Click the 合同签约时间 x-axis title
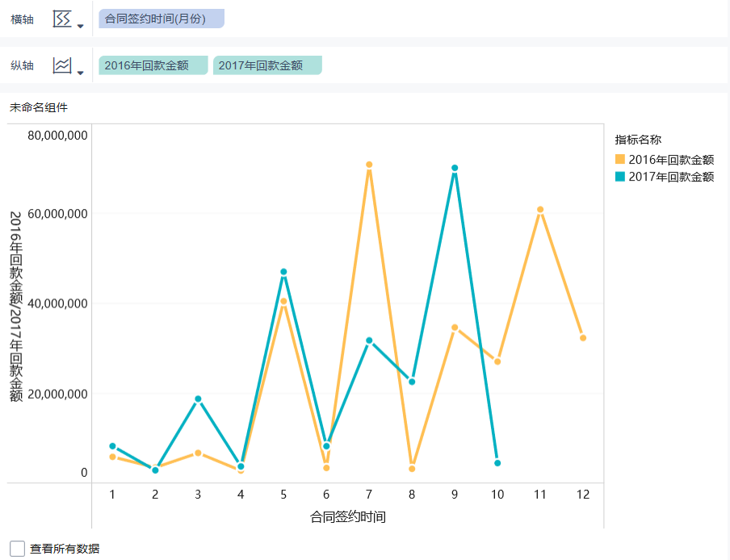Viewport: 730px width, 560px height. (x=347, y=516)
